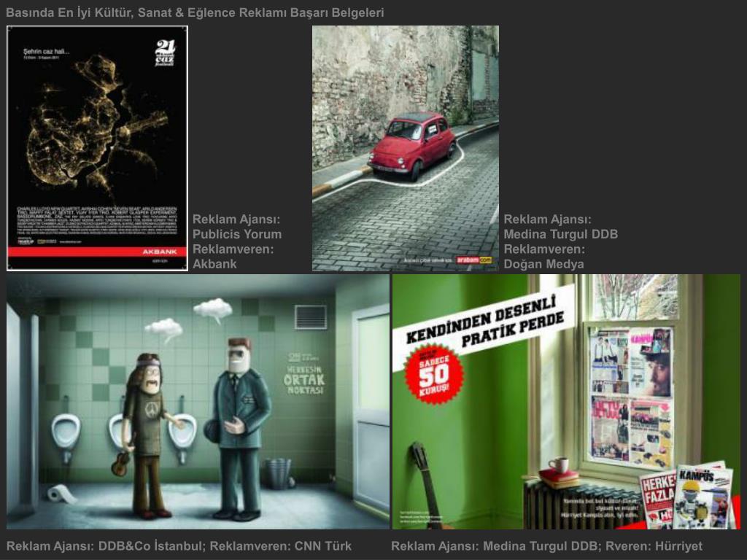
Task: Click the 'Reklam Ajansı:' label above Publicis Yorum
Action: [236, 219]
